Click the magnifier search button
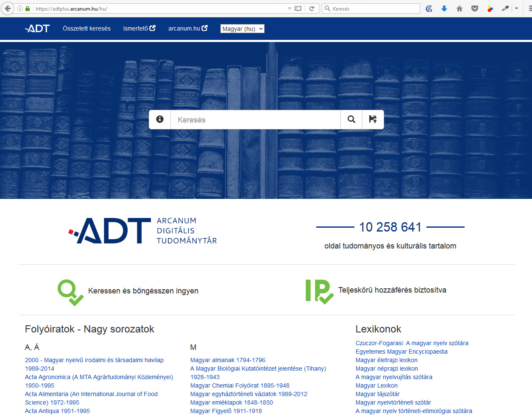The height and width of the screenshot is (416, 532). coord(351,120)
